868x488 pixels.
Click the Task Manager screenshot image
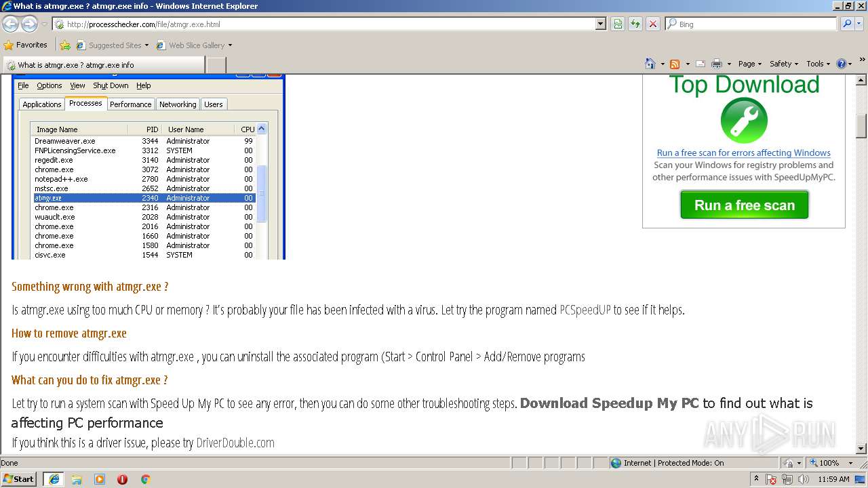149,167
